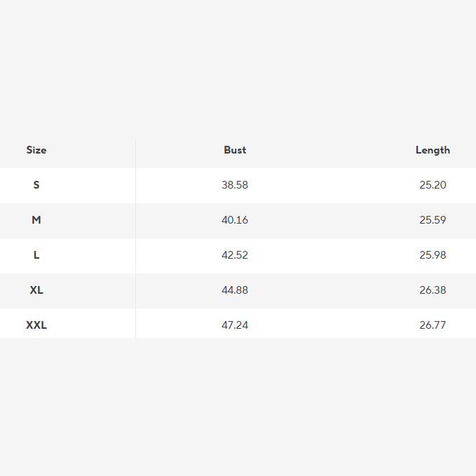
Task: Click the 26.38 length value
Action: [433, 290]
